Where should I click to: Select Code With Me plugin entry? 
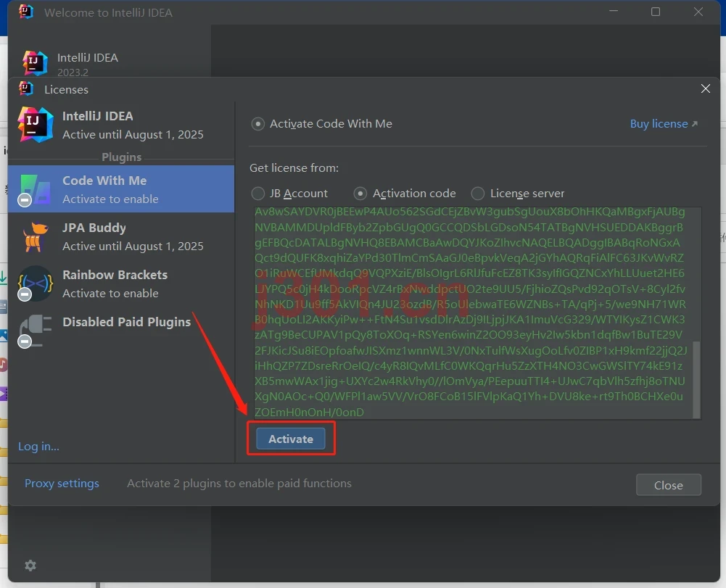pos(121,189)
